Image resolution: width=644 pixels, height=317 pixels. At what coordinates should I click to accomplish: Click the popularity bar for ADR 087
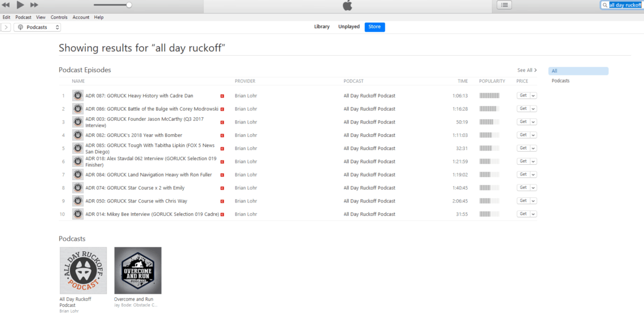tap(490, 95)
